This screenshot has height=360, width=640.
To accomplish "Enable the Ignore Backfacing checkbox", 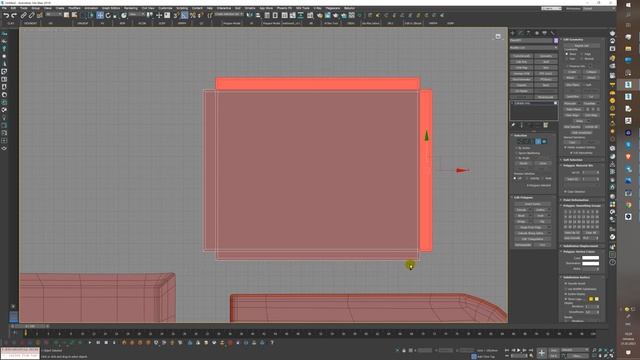I will 516,153.
